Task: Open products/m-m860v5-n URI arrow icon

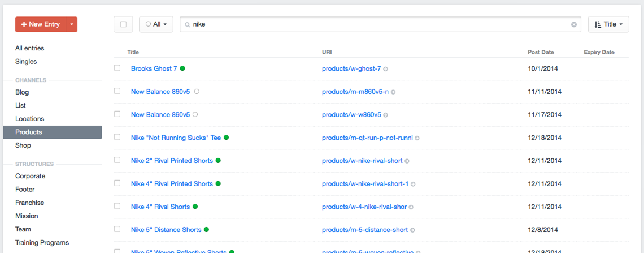Action: coord(393,92)
